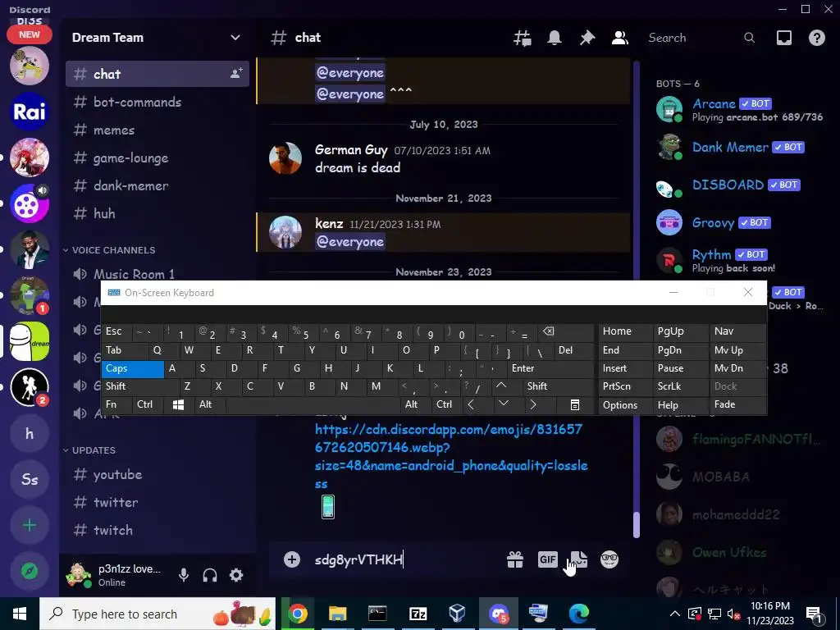Open the twitter channel
The width and height of the screenshot is (840, 630).
click(x=157, y=502)
